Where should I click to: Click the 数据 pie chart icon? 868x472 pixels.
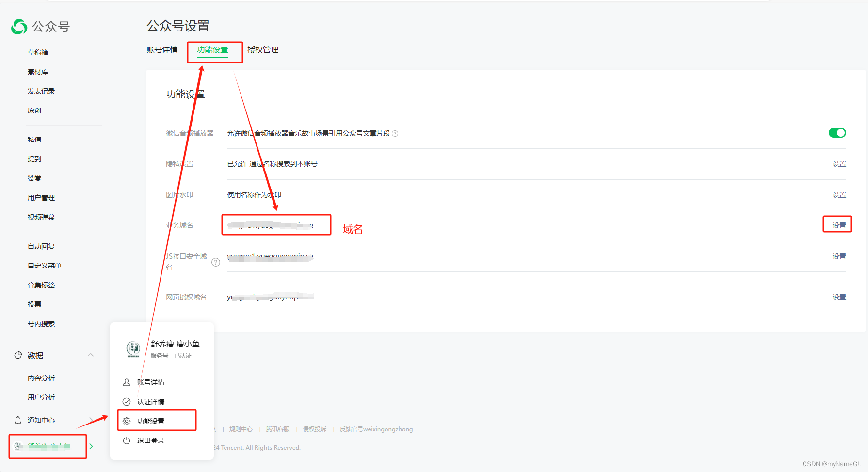18,355
